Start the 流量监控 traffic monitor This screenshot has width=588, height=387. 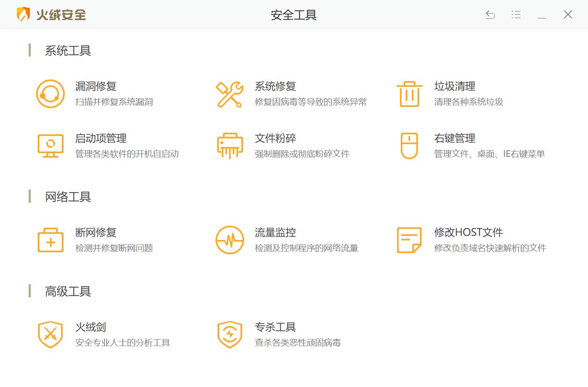point(275,232)
